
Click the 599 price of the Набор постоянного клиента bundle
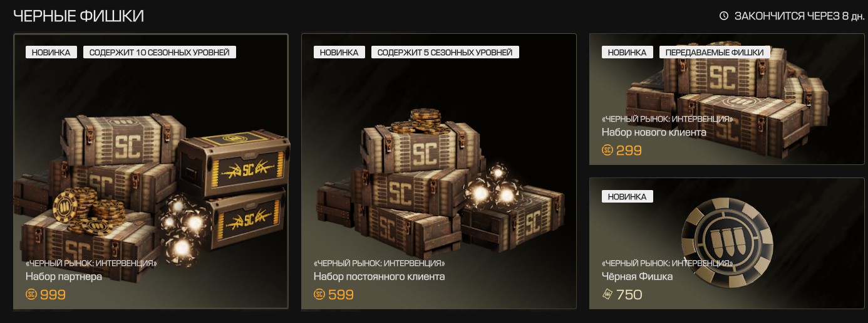click(341, 295)
